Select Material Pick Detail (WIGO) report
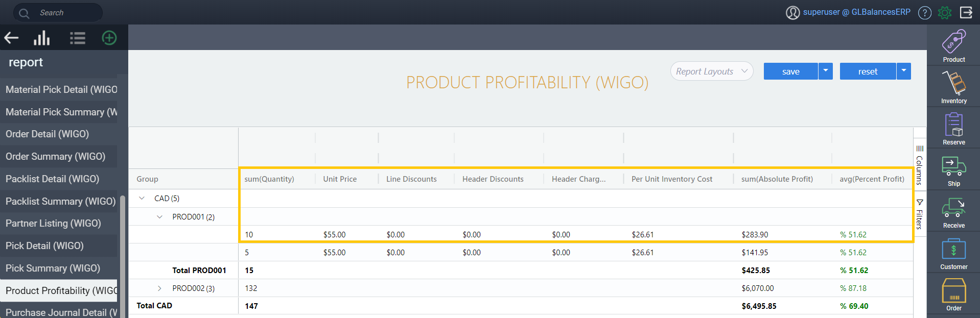Screen dimensions: 980x318 coord(59,89)
